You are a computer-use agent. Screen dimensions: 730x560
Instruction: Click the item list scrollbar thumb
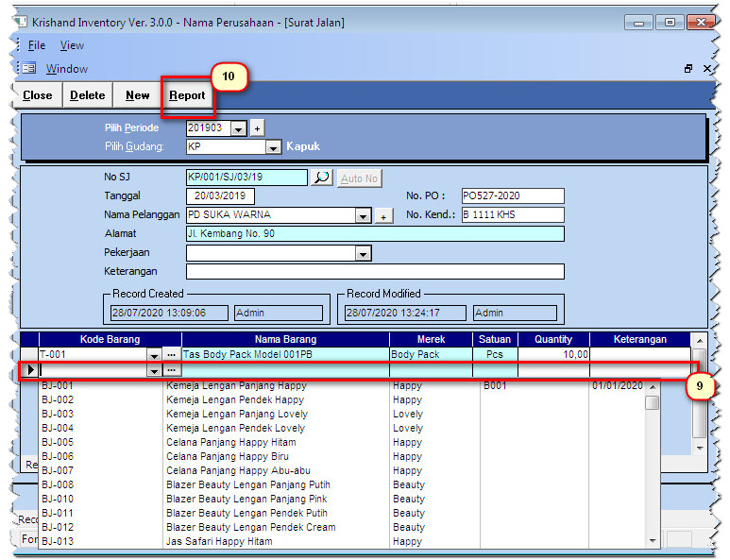[x=653, y=402]
